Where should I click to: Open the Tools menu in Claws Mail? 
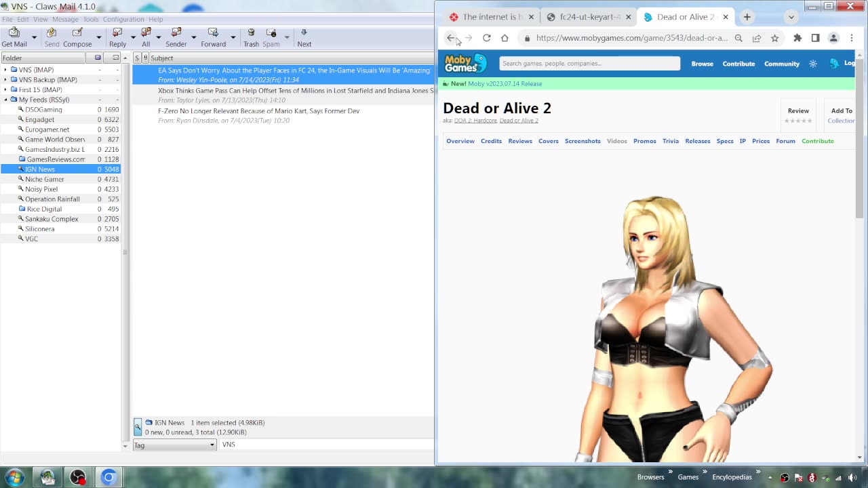click(x=91, y=19)
